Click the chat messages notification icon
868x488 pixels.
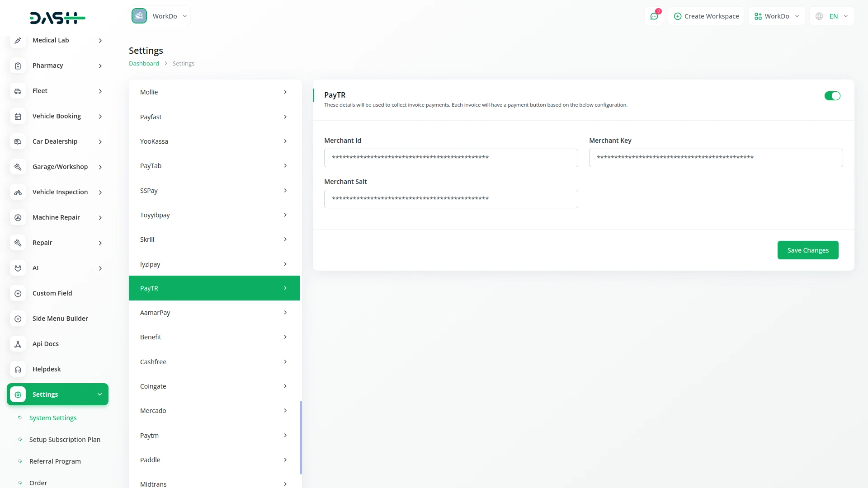(654, 16)
